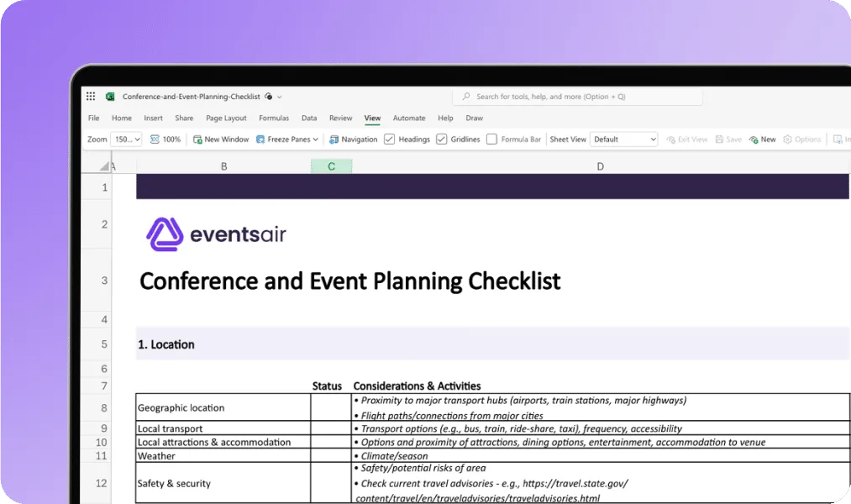Switch to the Page Layout tab

pos(226,118)
